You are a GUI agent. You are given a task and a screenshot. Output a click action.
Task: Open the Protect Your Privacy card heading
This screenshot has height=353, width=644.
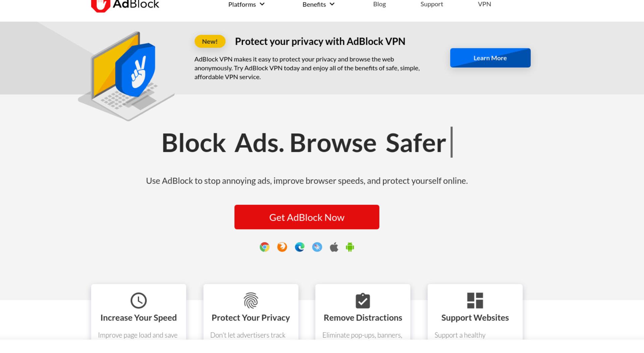click(251, 317)
